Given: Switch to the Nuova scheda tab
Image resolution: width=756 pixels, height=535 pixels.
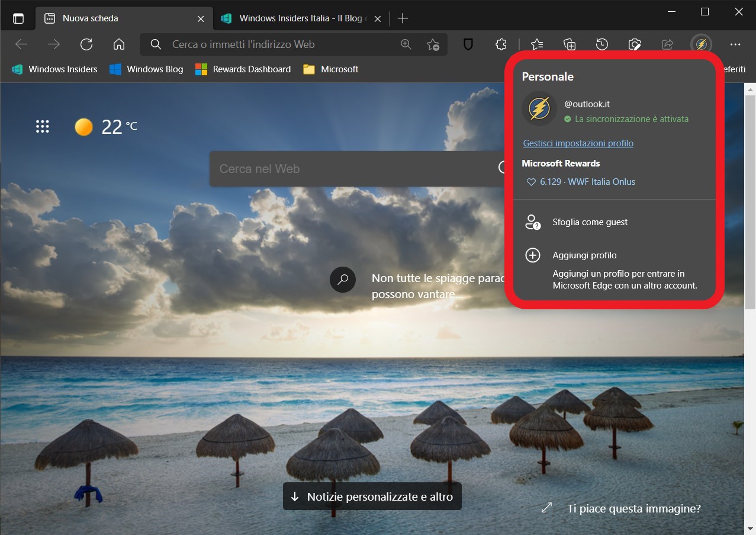Looking at the screenshot, I should click(124, 18).
